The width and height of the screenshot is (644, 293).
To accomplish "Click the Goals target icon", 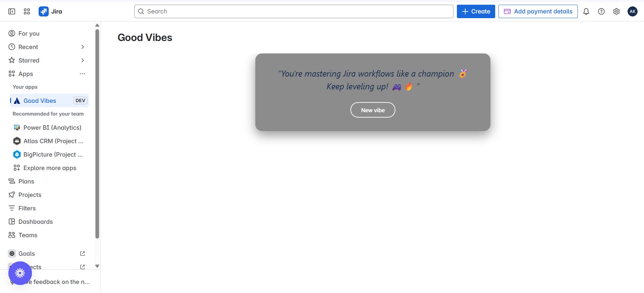I will (x=12, y=253).
